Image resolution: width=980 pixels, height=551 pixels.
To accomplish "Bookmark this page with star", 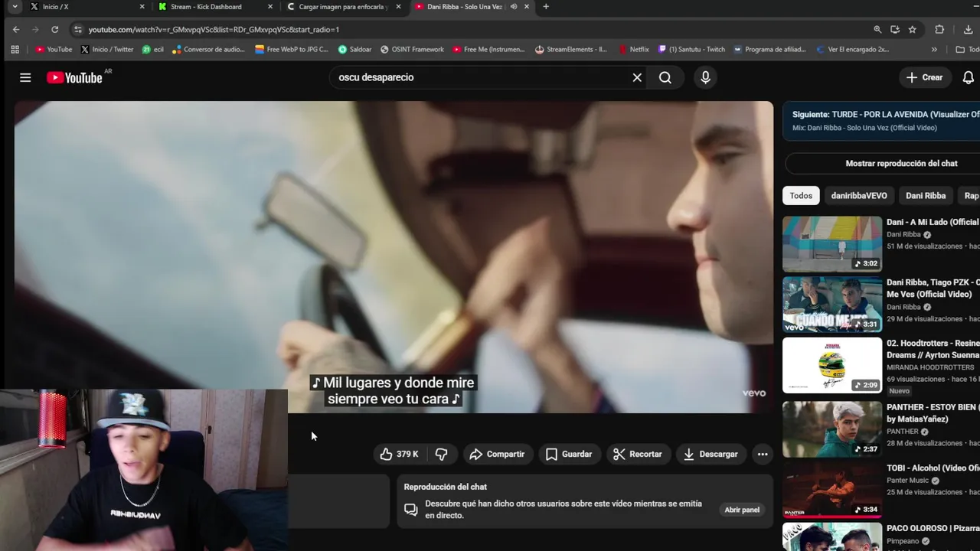I will click(912, 29).
